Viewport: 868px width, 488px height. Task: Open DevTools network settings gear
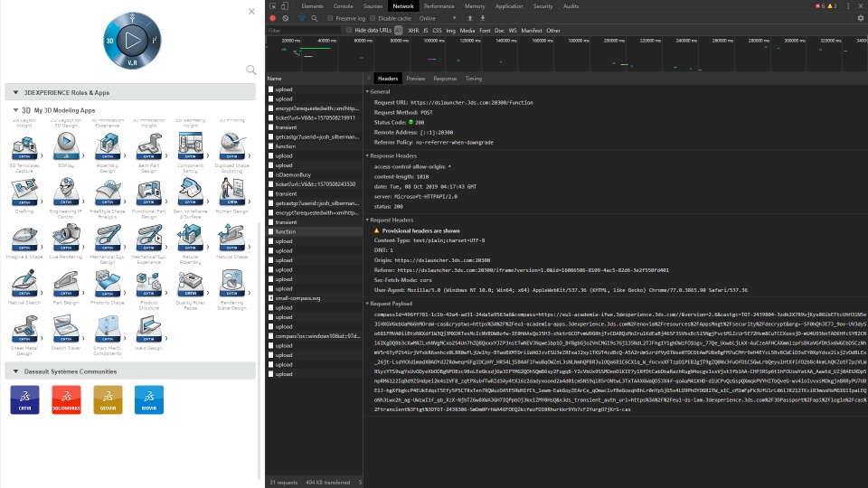tap(860, 18)
